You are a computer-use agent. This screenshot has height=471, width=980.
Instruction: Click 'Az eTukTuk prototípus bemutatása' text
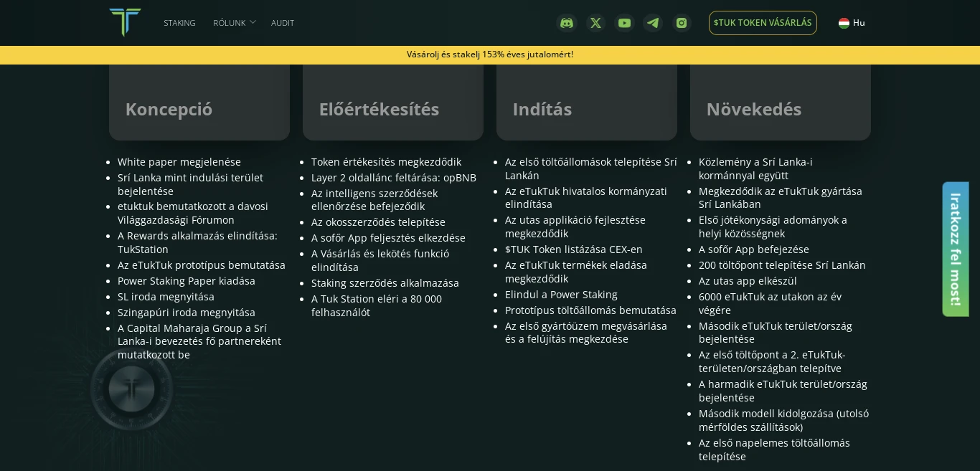coord(202,265)
